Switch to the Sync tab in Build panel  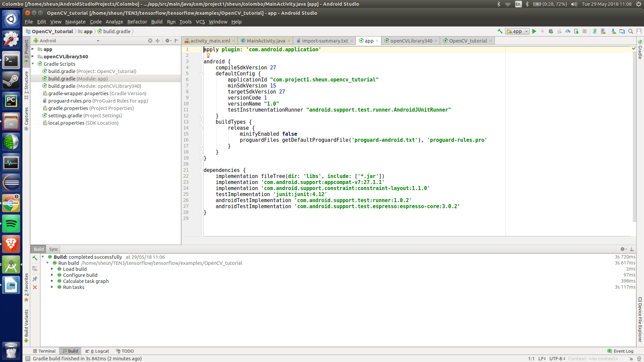click(53, 249)
